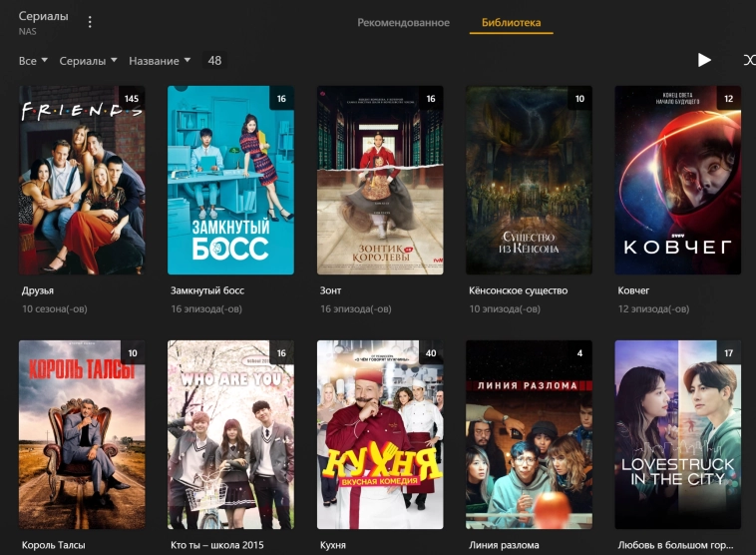The width and height of the screenshot is (756, 555).
Task: Open the Friends poster thumbnail
Action: pyautogui.click(x=82, y=181)
